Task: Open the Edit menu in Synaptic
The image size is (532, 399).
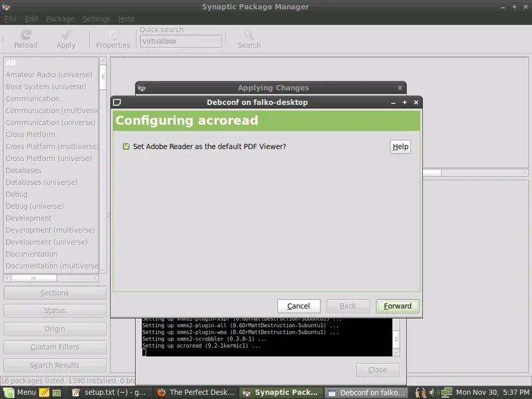Action: [x=31, y=19]
